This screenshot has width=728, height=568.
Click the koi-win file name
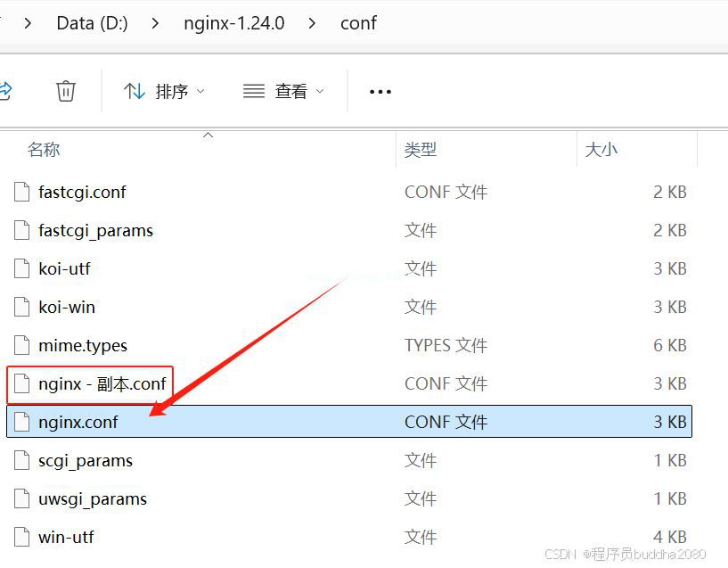click(67, 307)
